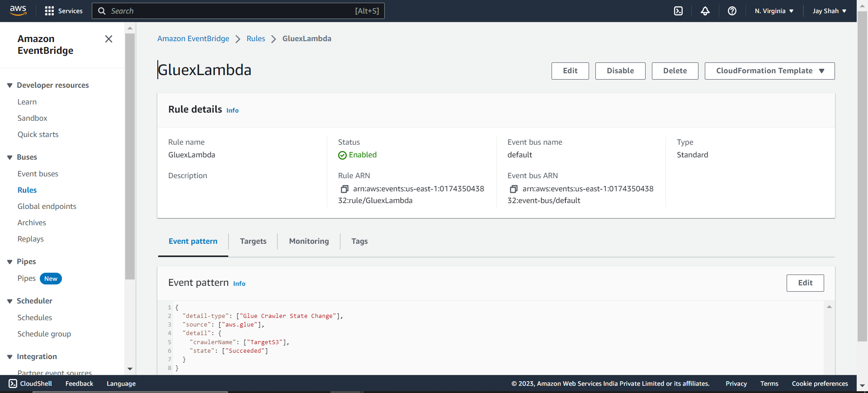This screenshot has height=393, width=868.
Task: Click the page vertical scrollbar
Action: [862, 176]
